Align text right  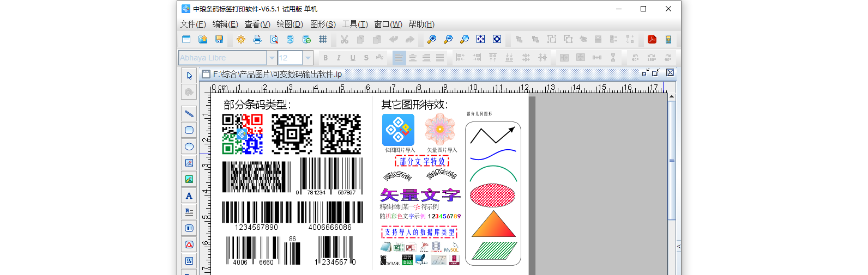(x=426, y=58)
